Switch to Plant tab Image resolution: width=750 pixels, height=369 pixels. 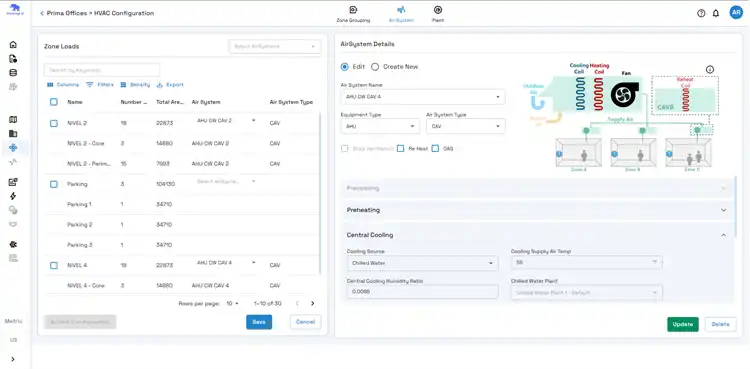438,14
